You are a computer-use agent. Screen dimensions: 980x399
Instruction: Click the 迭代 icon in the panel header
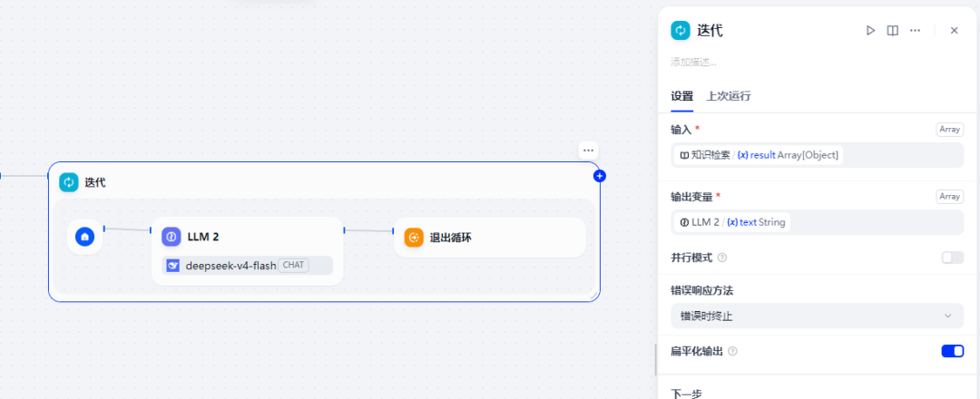(681, 31)
